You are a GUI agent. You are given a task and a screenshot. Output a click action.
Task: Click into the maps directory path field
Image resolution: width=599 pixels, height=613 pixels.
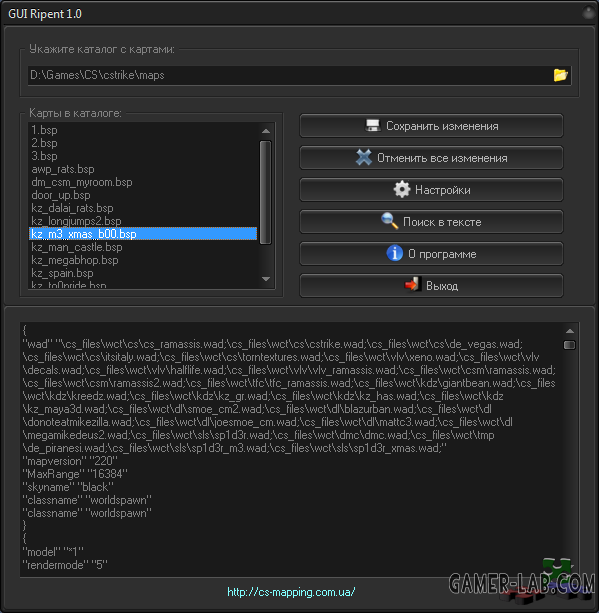click(290, 75)
